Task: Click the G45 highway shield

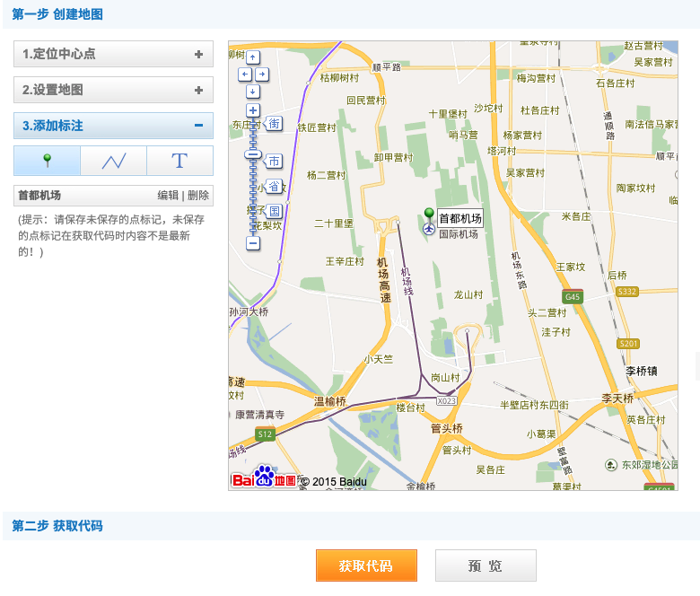Action: (573, 297)
